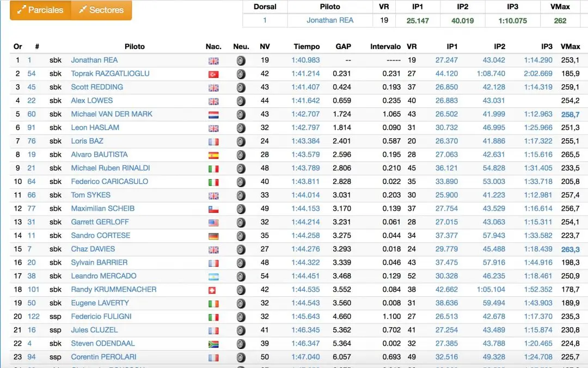Click lap time 1:46.347 for Steven ODENDAAL
Image resolution: width=588 pixels, height=368 pixels.
click(305, 344)
